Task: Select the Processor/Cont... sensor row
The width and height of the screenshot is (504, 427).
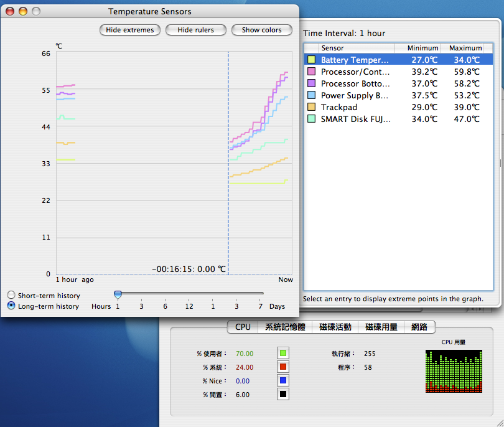Action: 399,72
